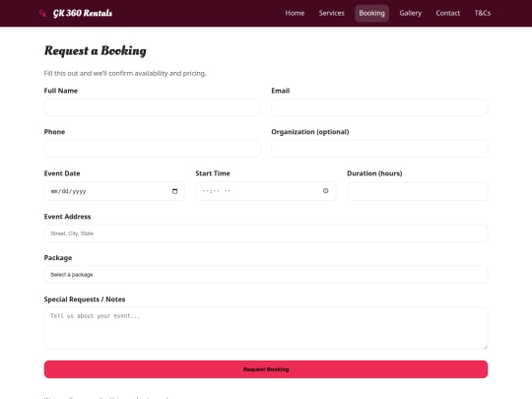
Task: Focus the Full Name field
Action: pyautogui.click(x=153, y=107)
